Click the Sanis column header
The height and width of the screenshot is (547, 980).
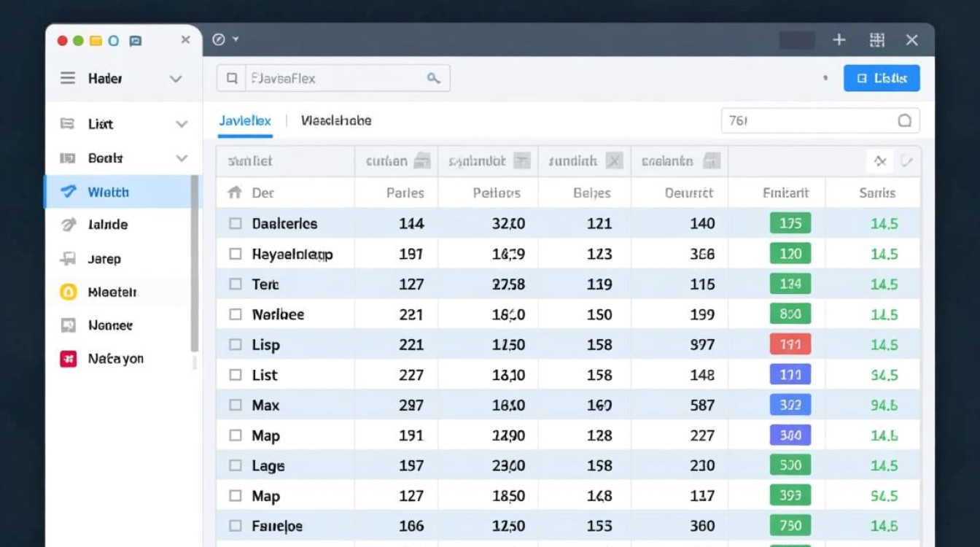point(877,193)
